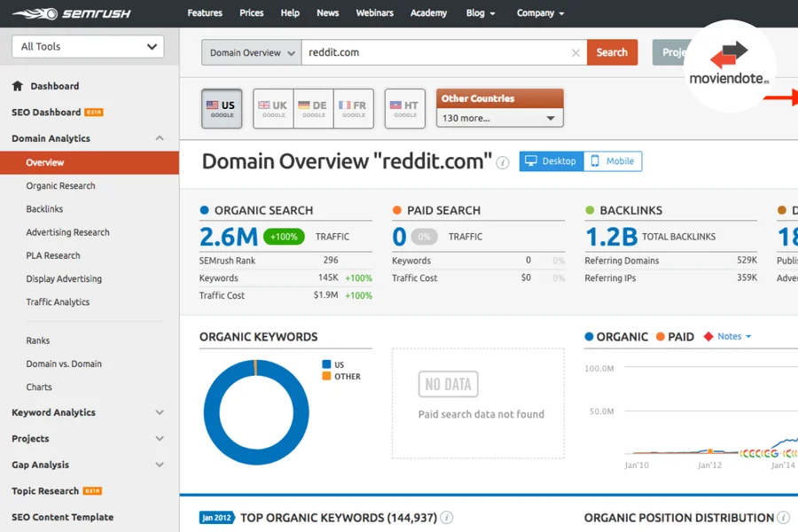Open Organic Research in the sidebar
The height and width of the screenshot is (532, 798).
point(60,186)
